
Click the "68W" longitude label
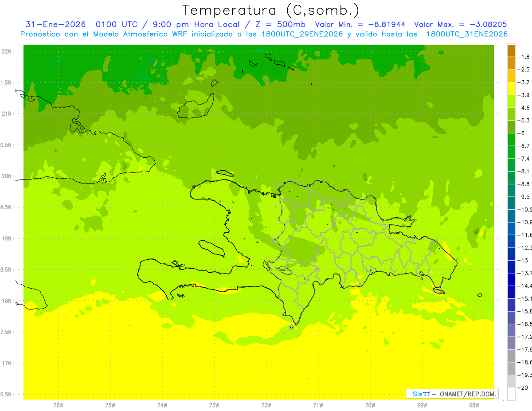pos(474,405)
